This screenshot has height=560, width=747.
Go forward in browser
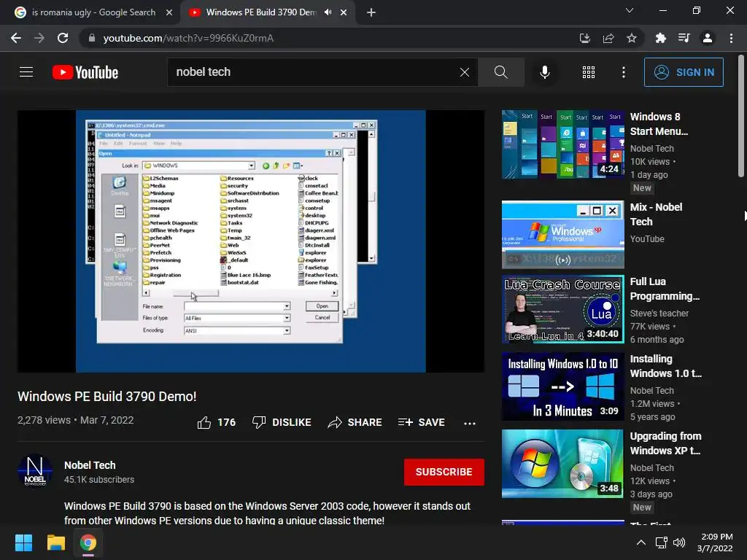[x=39, y=38]
